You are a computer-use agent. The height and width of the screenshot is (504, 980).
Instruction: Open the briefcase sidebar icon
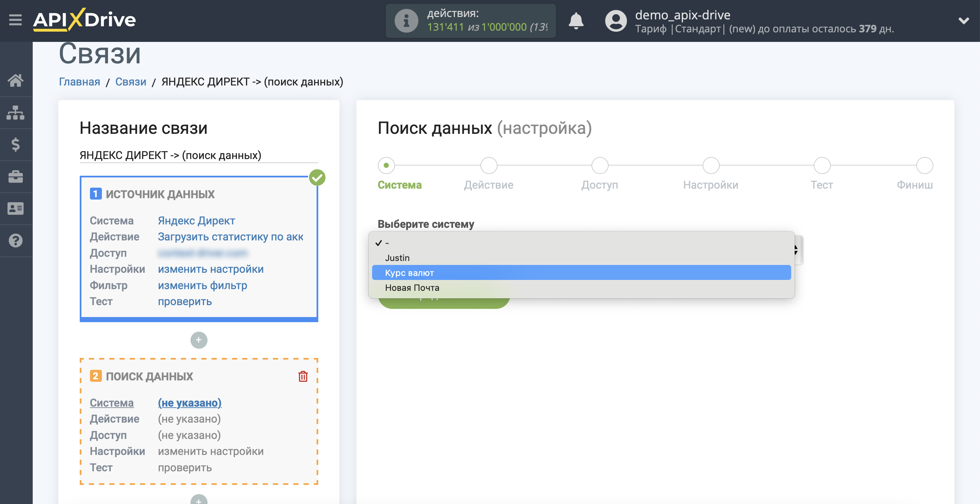tap(16, 176)
